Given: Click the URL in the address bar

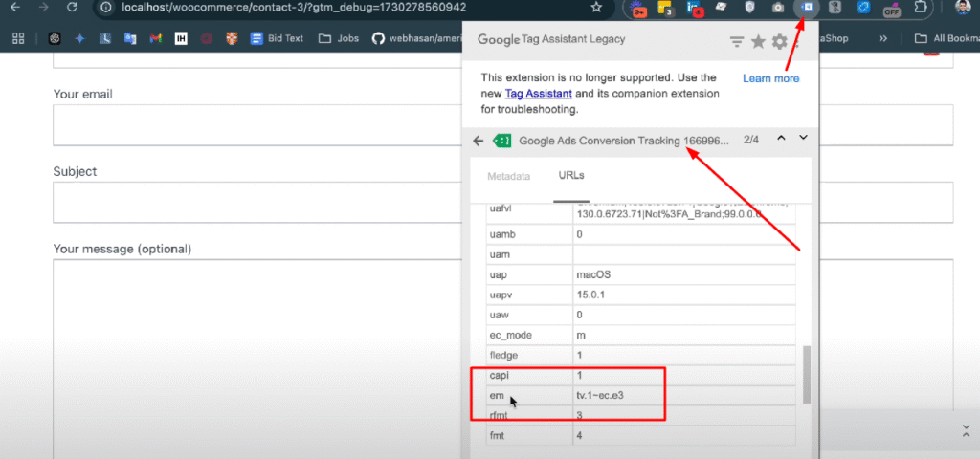Looking at the screenshot, I should pos(294,8).
